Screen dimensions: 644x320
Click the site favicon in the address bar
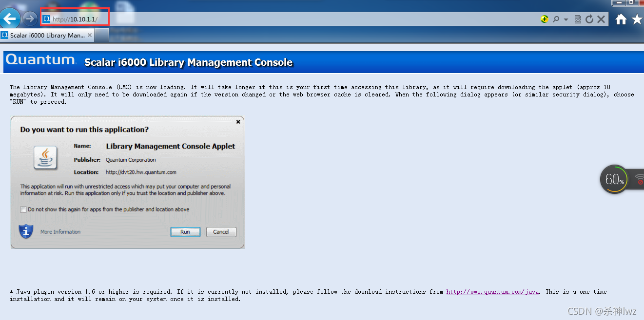pyautogui.click(x=46, y=19)
